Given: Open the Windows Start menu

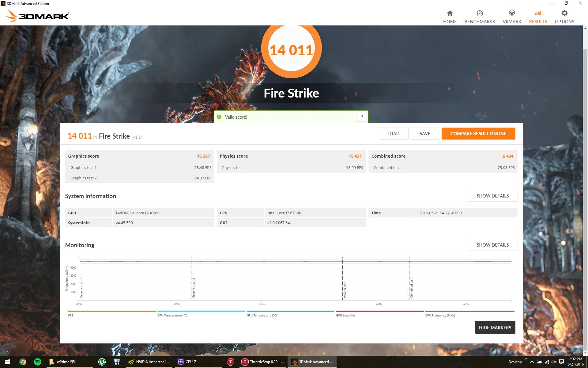Looking at the screenshot, I should coord(7,362).
